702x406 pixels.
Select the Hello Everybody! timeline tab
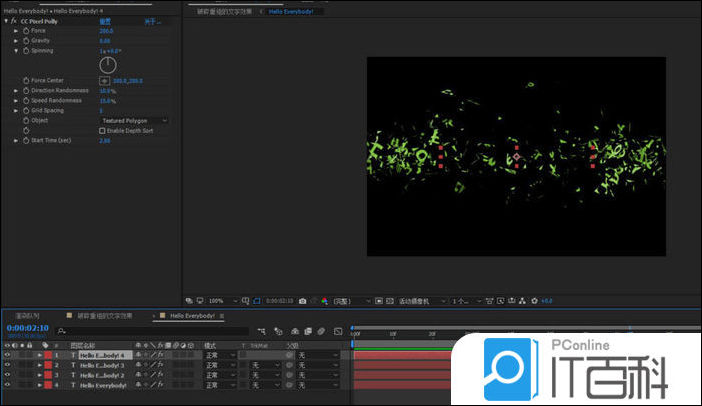click(x=194, y=315)
